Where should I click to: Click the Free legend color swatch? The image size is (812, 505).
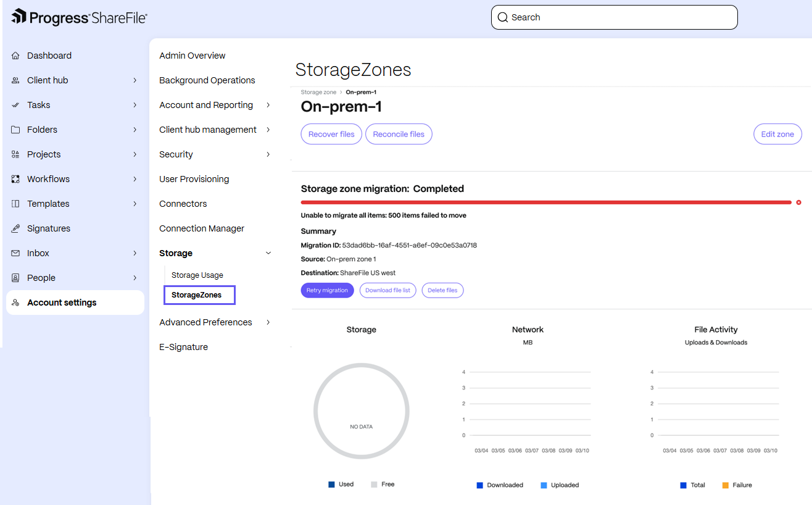(x=374, y=485)
